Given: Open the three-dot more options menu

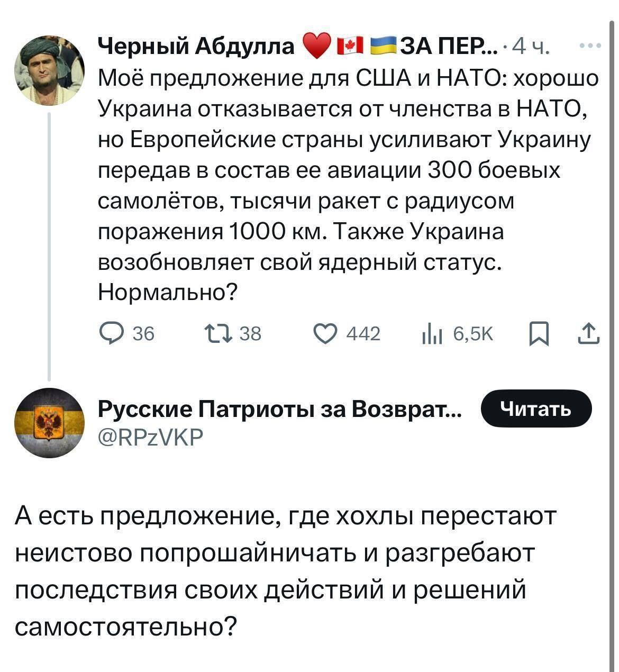Looking at the screenshot, I should (590, 47).
